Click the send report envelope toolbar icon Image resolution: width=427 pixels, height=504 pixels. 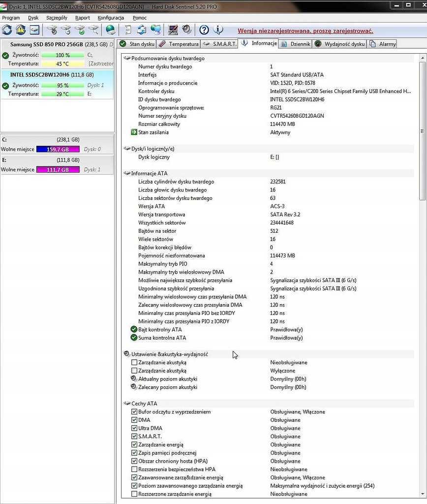click(x=141, y=30)
